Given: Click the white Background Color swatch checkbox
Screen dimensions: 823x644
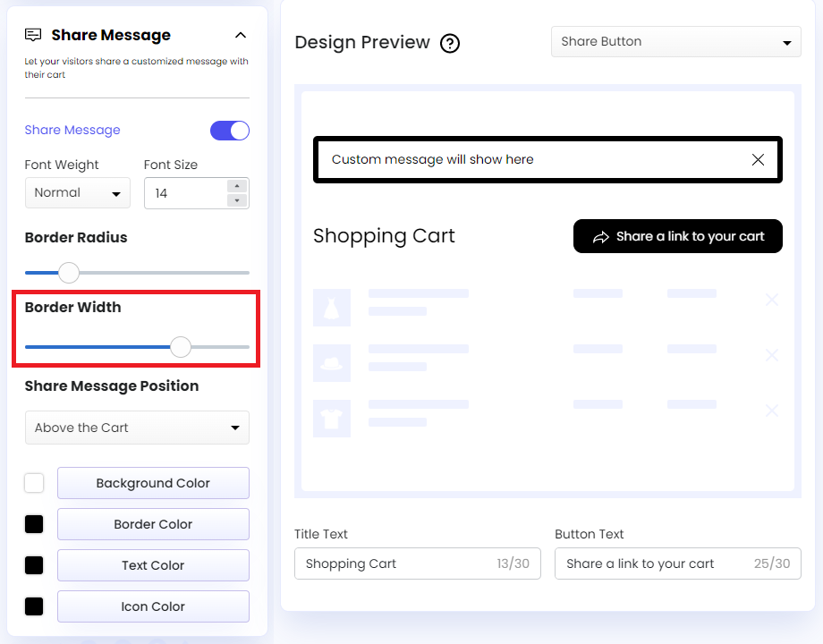Looking at the screenshot, I should (33, 483).
